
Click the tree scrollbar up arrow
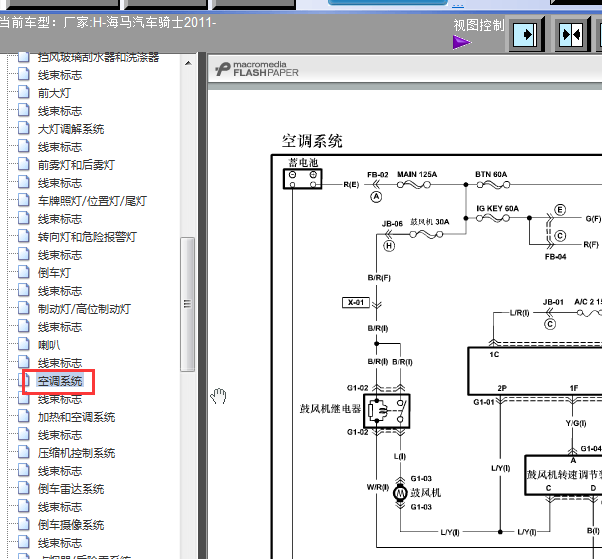188,63
